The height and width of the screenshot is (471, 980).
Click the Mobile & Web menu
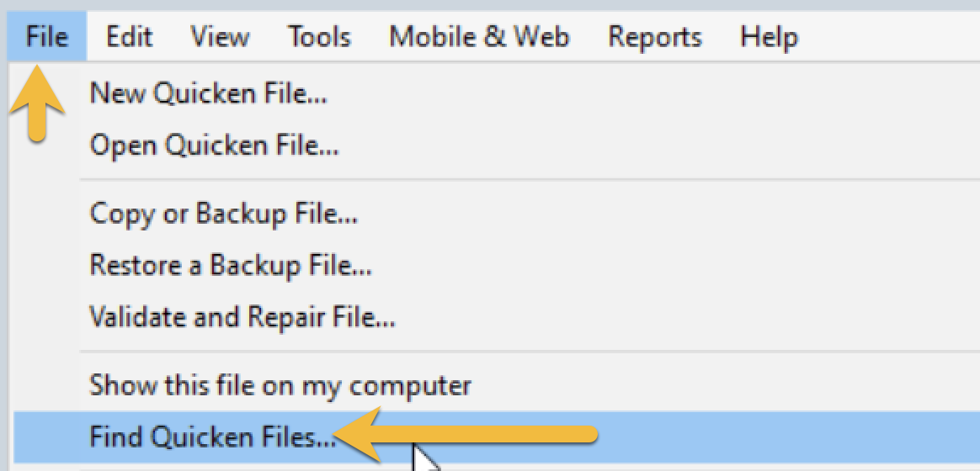pyautogui.click(x=479, y=37)
